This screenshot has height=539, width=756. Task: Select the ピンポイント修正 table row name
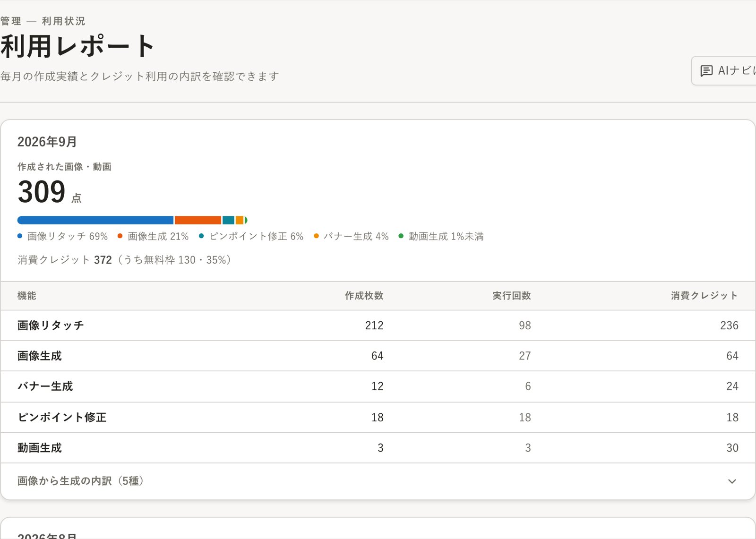coord(62,418)
